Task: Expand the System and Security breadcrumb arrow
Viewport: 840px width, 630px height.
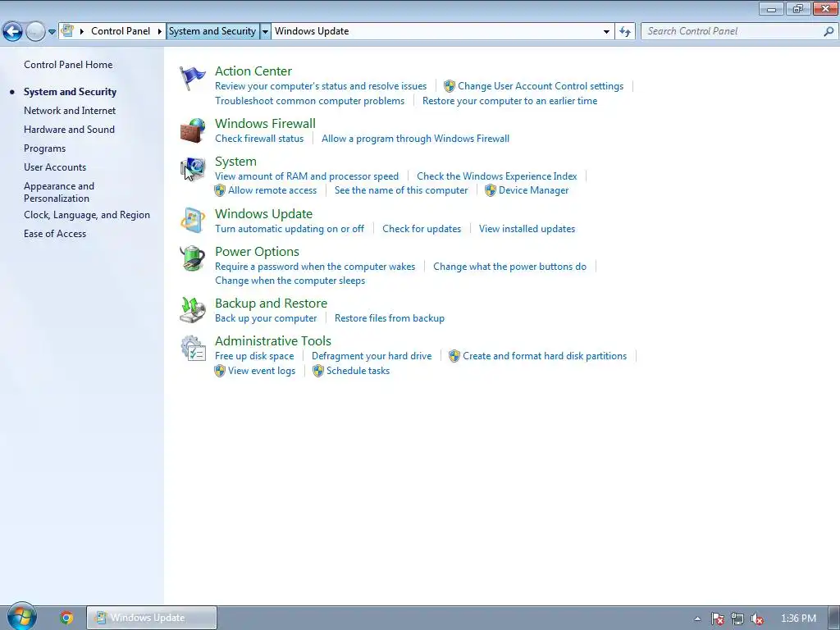Action: click(x=265, y=31)
